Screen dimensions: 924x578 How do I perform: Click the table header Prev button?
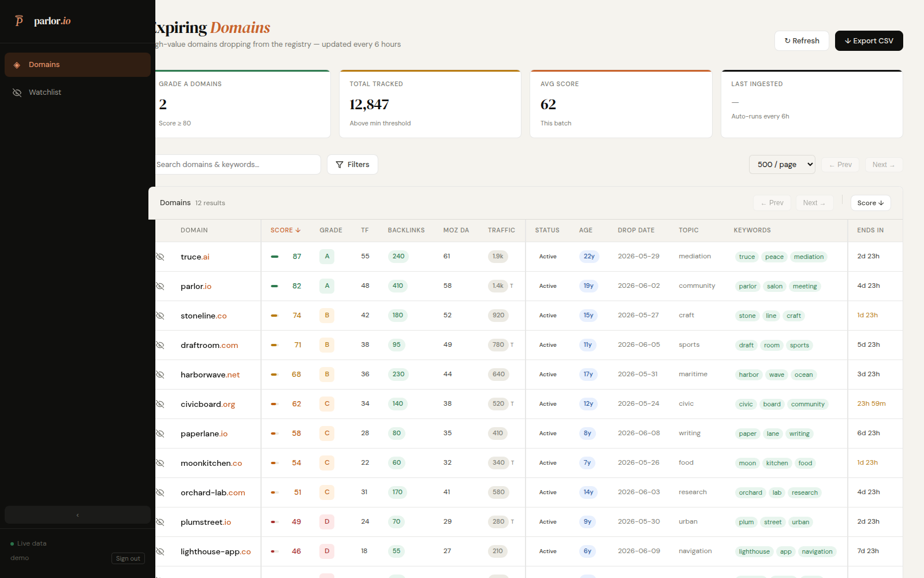click(772, 203)
